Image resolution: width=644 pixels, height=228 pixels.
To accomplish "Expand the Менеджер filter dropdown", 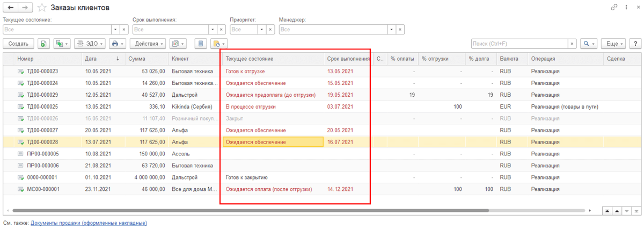I will coord(391,29).
